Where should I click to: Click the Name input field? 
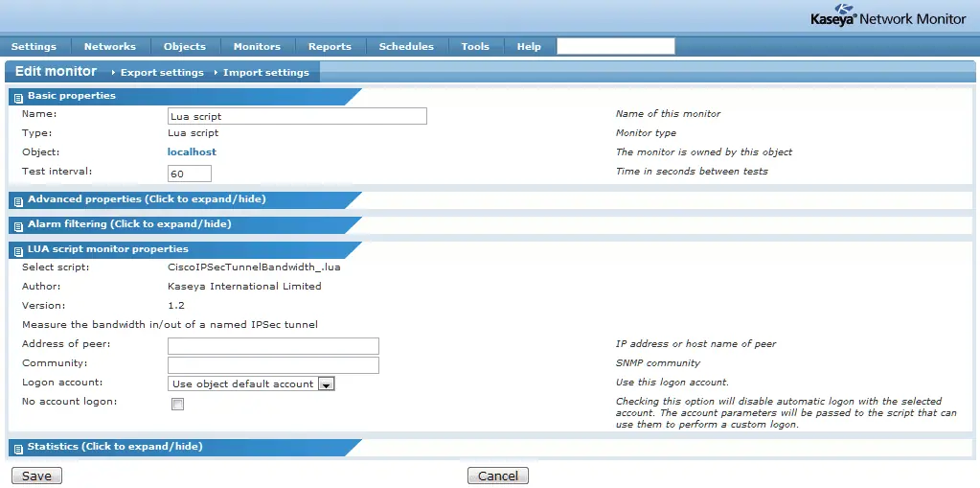298,116
